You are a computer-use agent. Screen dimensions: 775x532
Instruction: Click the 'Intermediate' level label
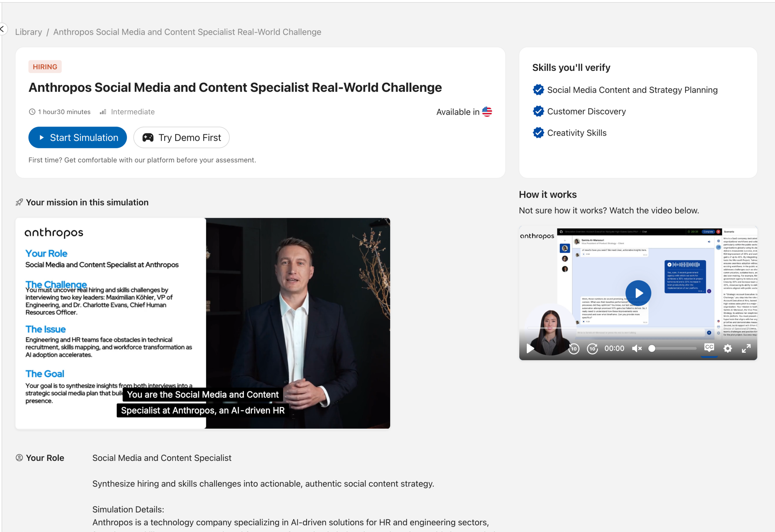133,112
